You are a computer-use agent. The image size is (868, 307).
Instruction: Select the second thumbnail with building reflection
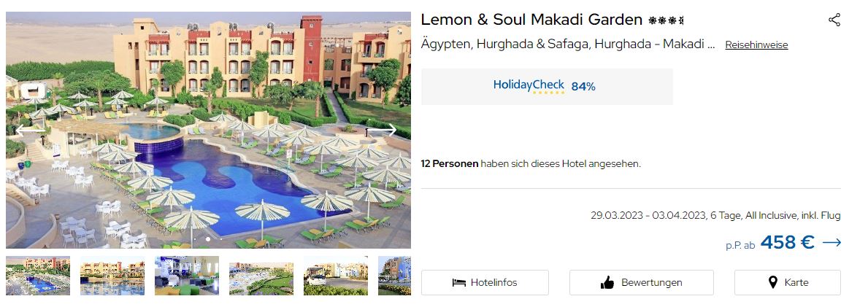click(x=112, y=276)
